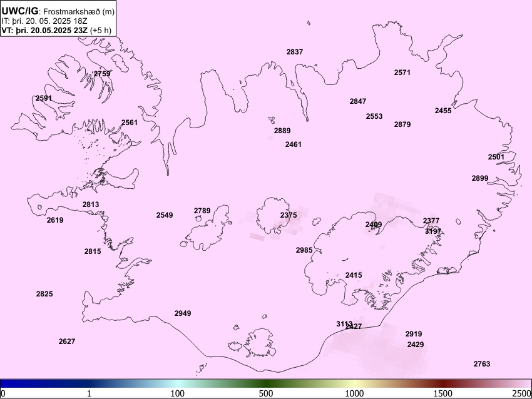Click the value 2899 on the east coast
The width and height of the screenshot is (532, 399).
[x=480, y=178]
